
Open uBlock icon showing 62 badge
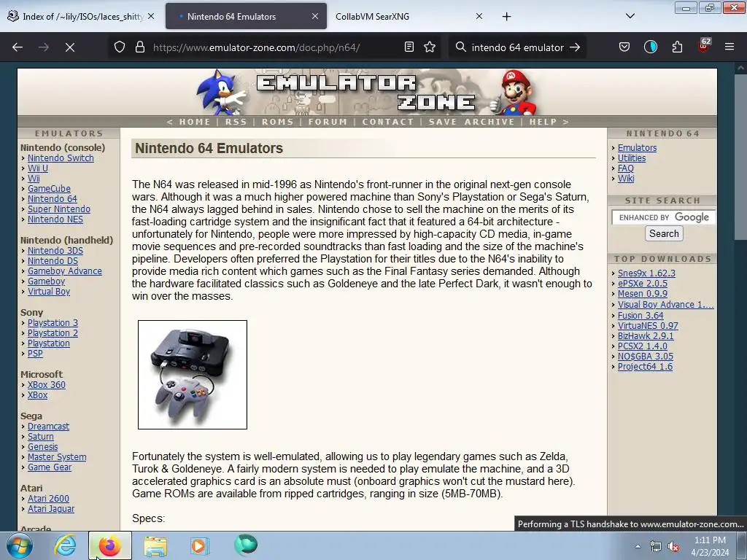pyautogui.click(x=704, y=46)
